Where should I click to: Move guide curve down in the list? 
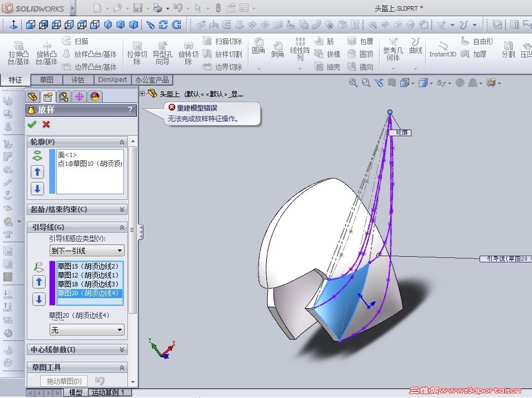point(39,299)
